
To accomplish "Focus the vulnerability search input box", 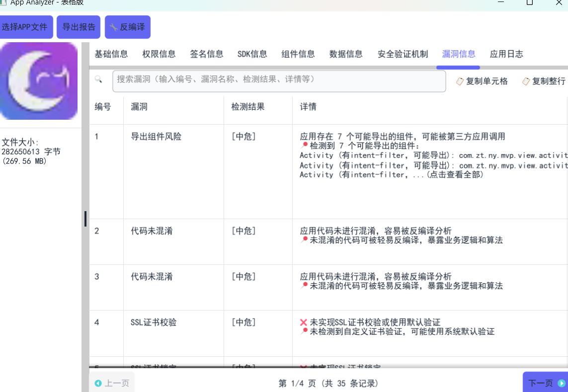I will click(x=279, y=81).
